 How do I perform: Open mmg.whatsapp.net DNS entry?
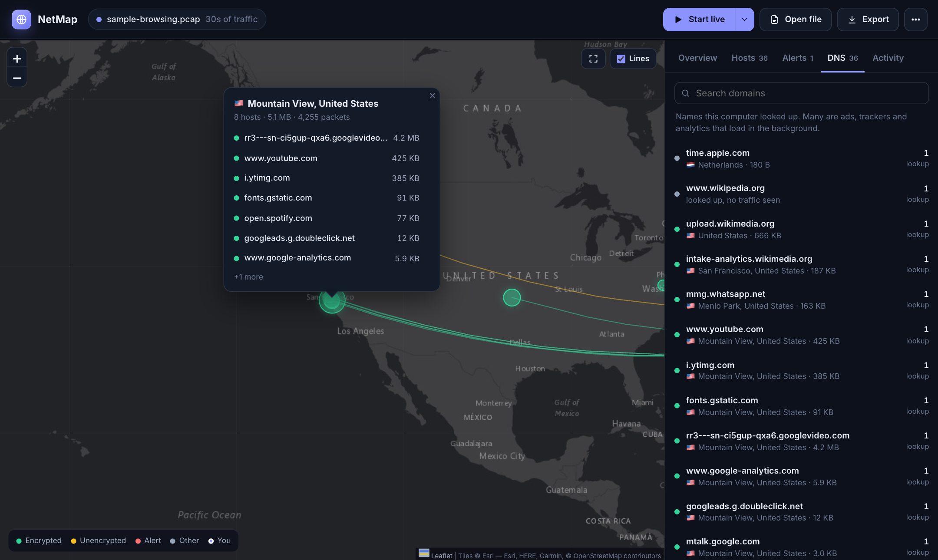pyautogui.click(x=801, y=300)
